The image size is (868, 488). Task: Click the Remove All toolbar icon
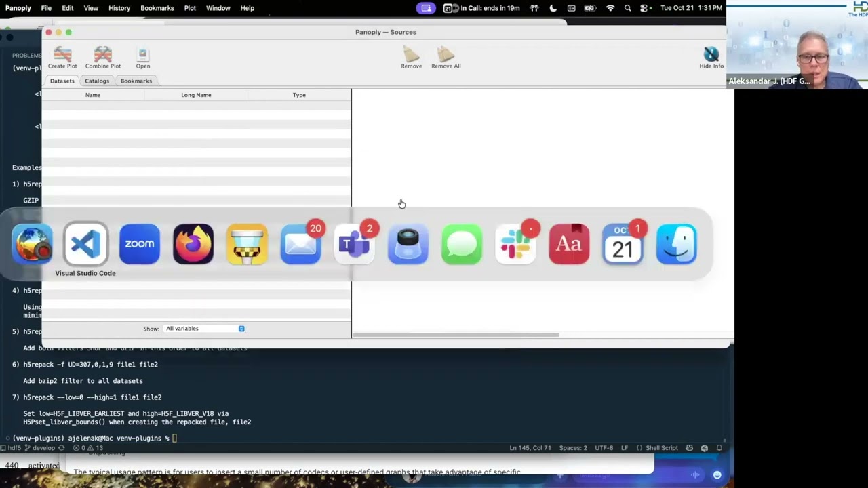[446, 57]
